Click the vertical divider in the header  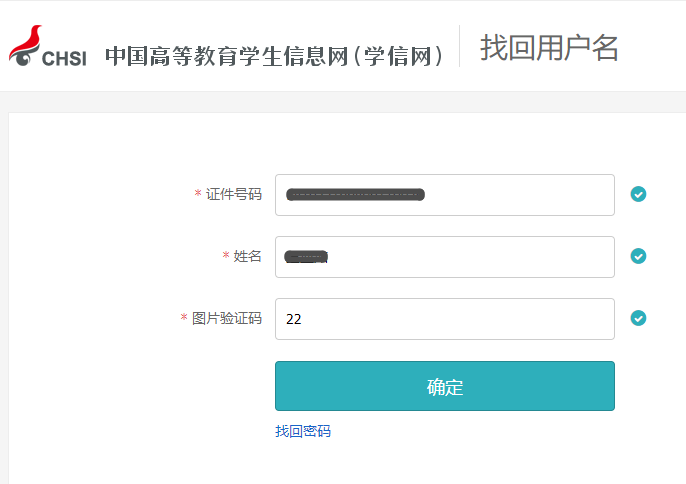click(460, 46)
